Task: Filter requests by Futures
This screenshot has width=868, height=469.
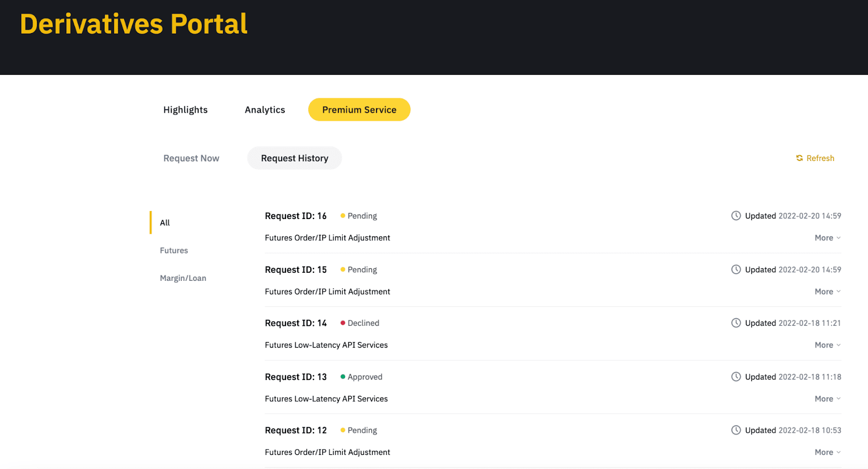Action: (174, 250)
